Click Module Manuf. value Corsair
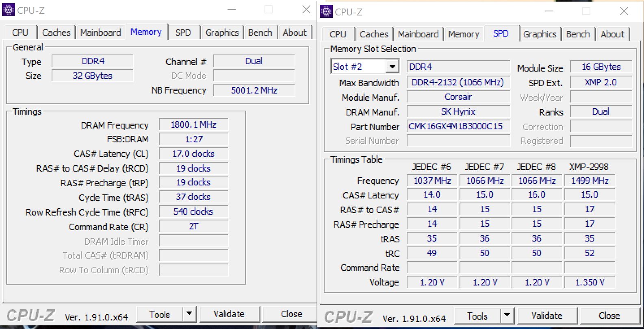644x329 pixels. click(x=458, y=97)
